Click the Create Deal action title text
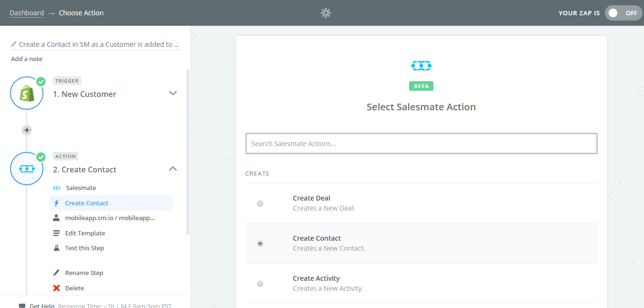The image size is (644, 308). click(x=311, y=198)
